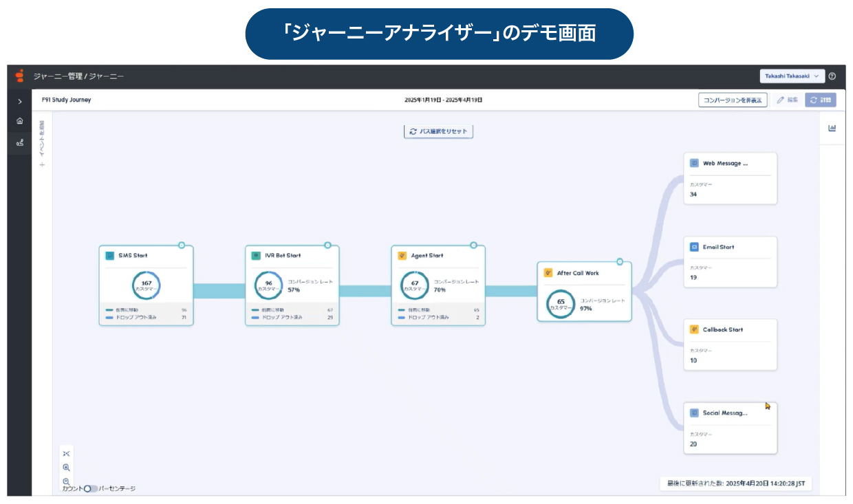Click the SMS Start node icon
Viewport: 853px width, 504px height.
109,256
